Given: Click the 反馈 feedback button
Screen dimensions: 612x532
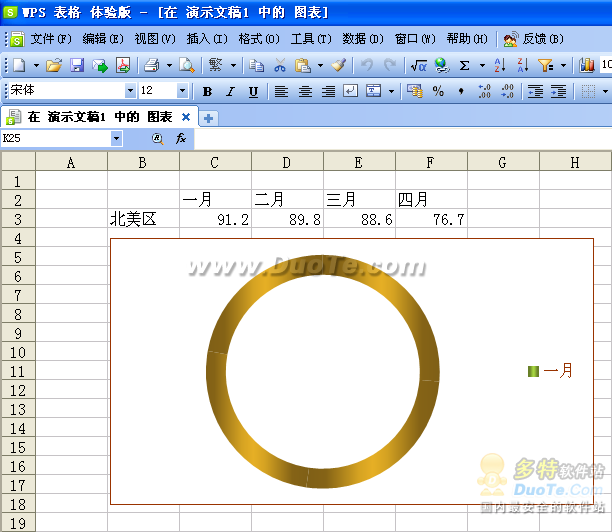Looking at the screenshot, I should point(535,39).
